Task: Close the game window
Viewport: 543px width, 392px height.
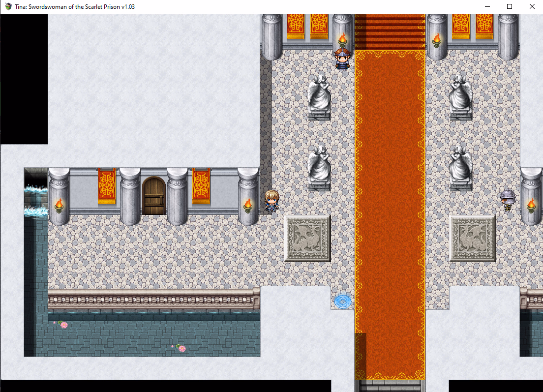Action: point(532,6)
